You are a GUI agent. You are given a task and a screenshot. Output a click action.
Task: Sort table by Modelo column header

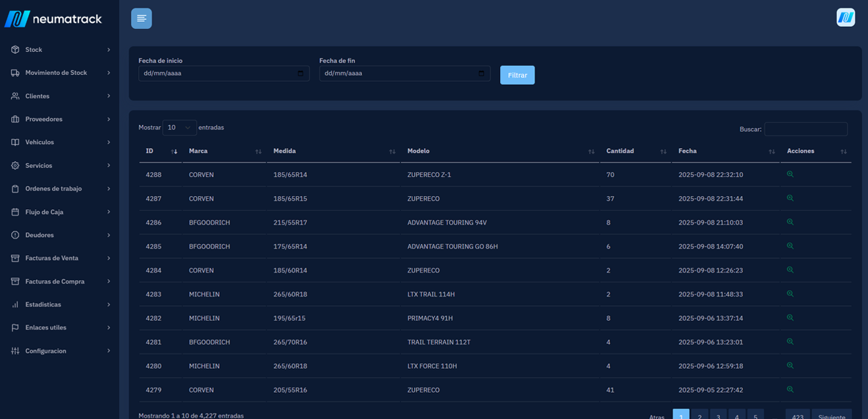pos(500,151)
